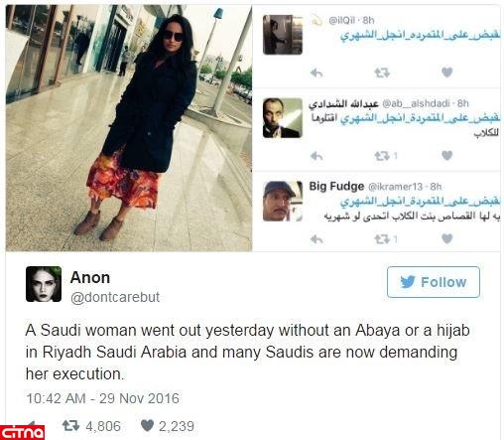The height and width of the screenshot is (440, 504).
Task: Reply to Big Fudge's tweet
Action: (316, 239)
